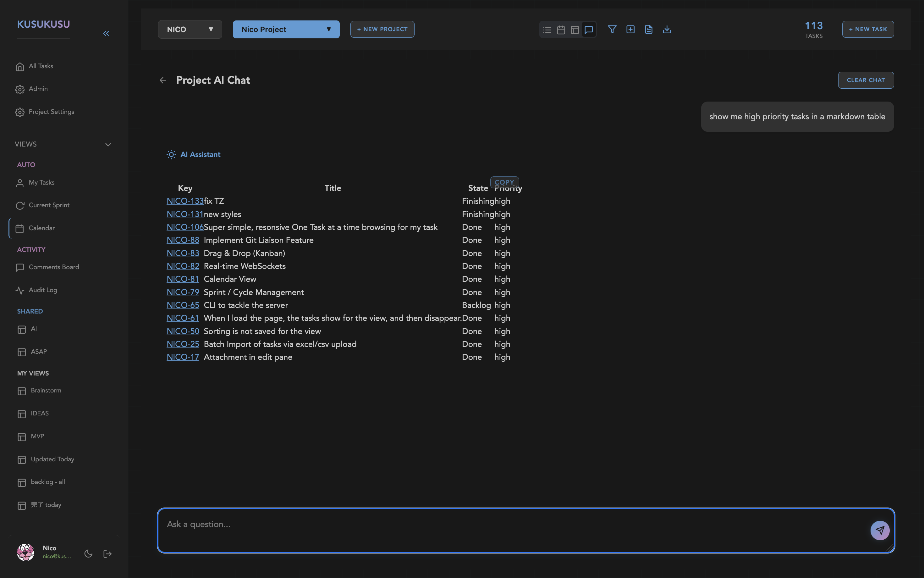This screenshot has width=924, height=578.
Task: Switch to the calendar view icon
Action: 561,30
